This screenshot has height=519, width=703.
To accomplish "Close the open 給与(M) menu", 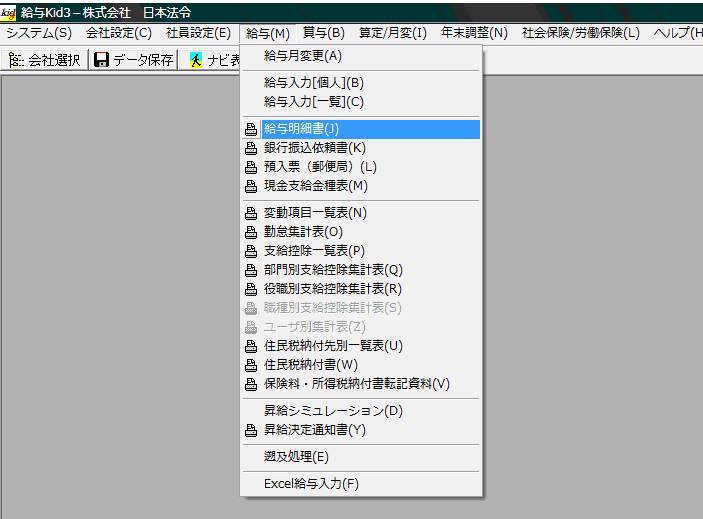I will tap(268, 33).
